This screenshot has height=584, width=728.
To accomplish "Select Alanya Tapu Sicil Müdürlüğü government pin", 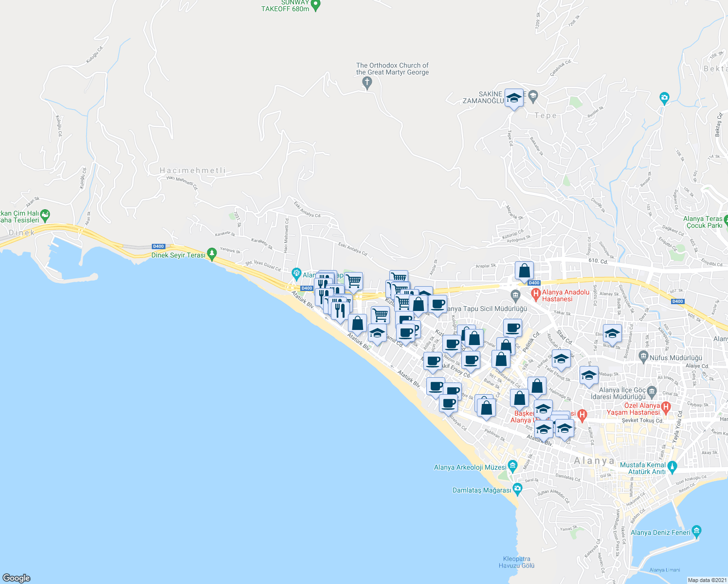I will [x=515, y=295].
